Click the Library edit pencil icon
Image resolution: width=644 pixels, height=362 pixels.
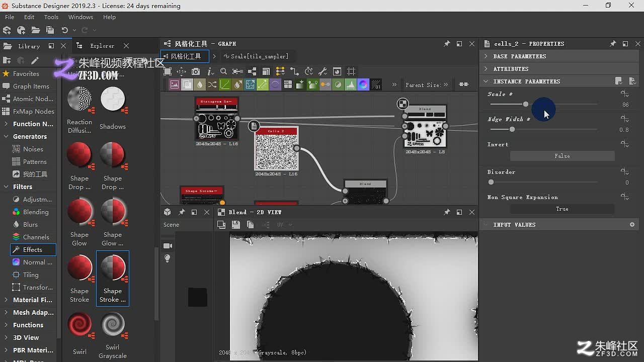coord(35,61)
